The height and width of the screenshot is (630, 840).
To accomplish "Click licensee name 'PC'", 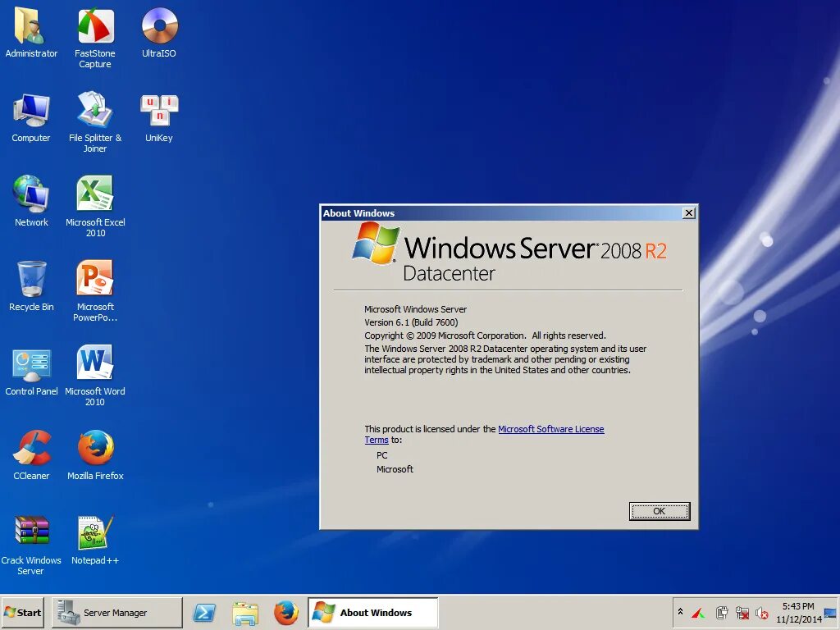I will [x=382, y=455].
